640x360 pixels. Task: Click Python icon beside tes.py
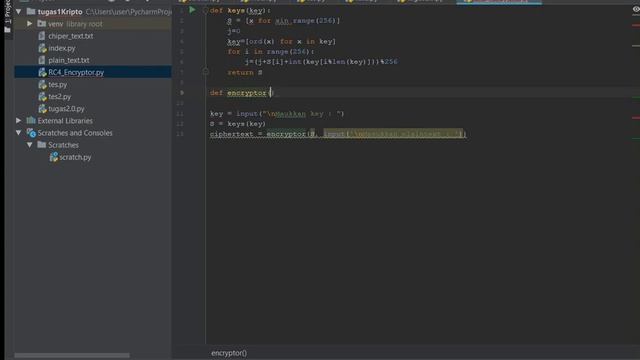tap(42, 84)
